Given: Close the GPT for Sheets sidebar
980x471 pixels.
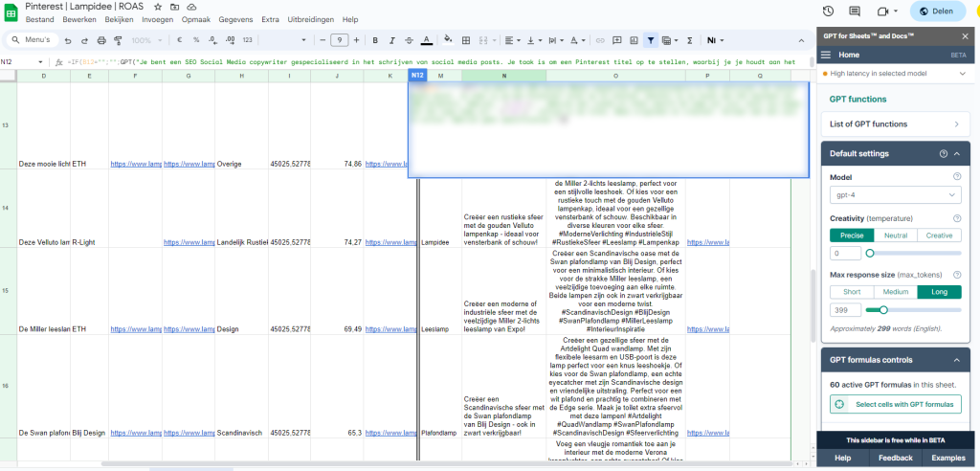Looking at the screenshot, I should (965, 36).
